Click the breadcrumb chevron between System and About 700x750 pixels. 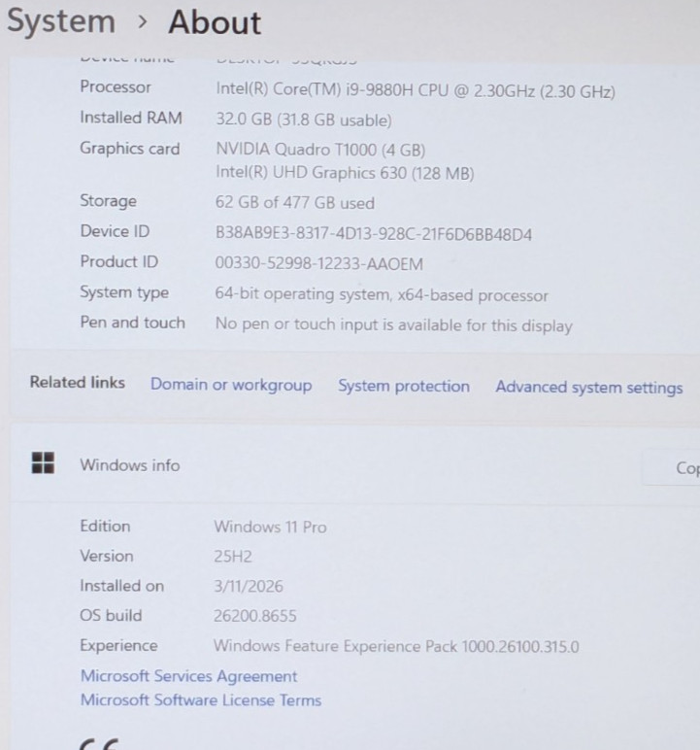pyautogui.click(x=142, y=22)
